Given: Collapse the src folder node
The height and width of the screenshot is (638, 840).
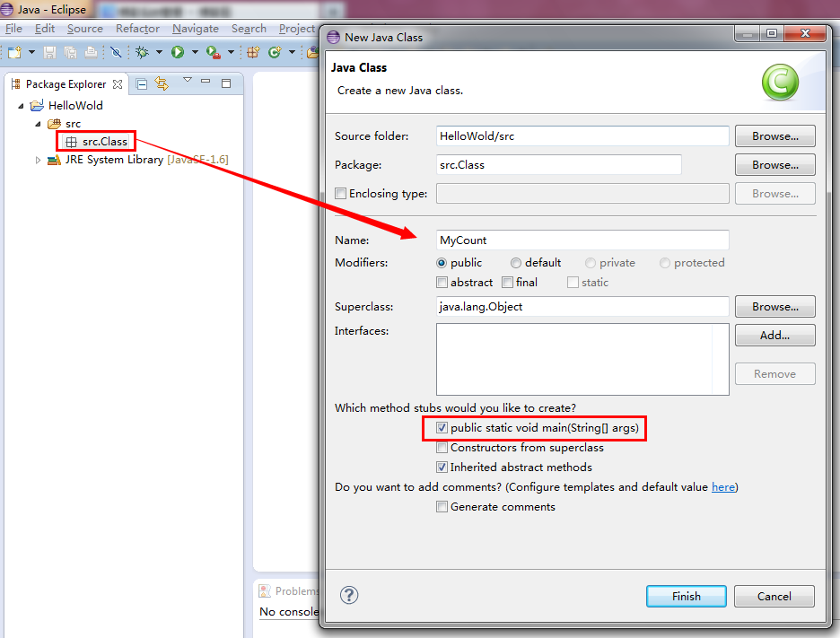Looking at the screenshot, I should pos(38,124).
